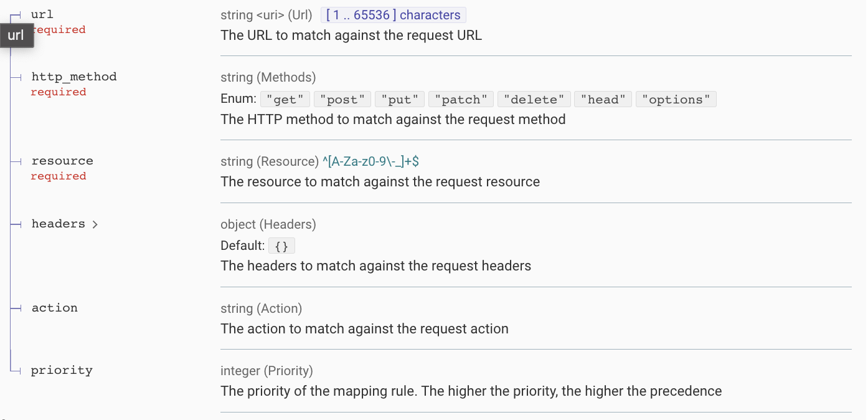Select the "get" enum value chip
Viewport: 868px width, 420px height.
tap(285, 99)
